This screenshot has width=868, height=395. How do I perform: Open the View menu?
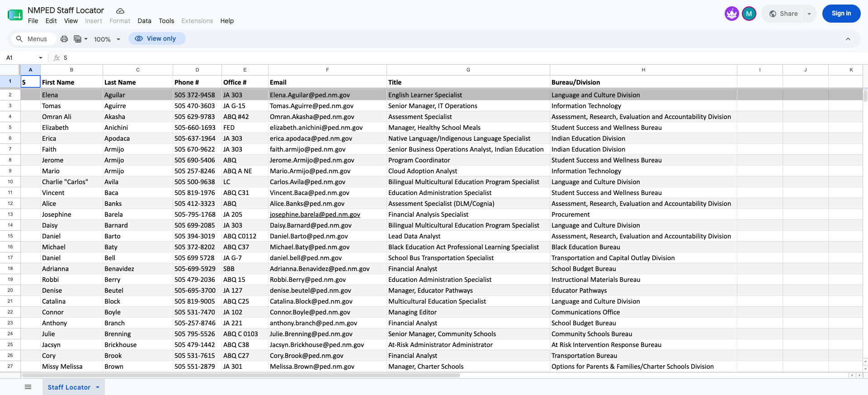point(71,21)
